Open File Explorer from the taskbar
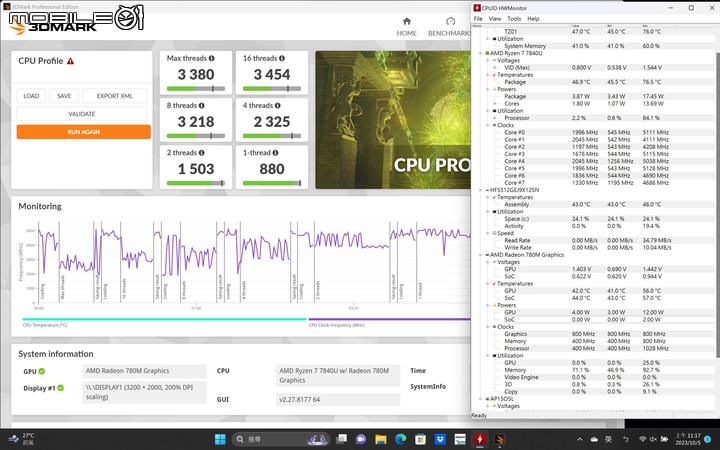This screenshot has height=450, width=720. coord(381,439)
